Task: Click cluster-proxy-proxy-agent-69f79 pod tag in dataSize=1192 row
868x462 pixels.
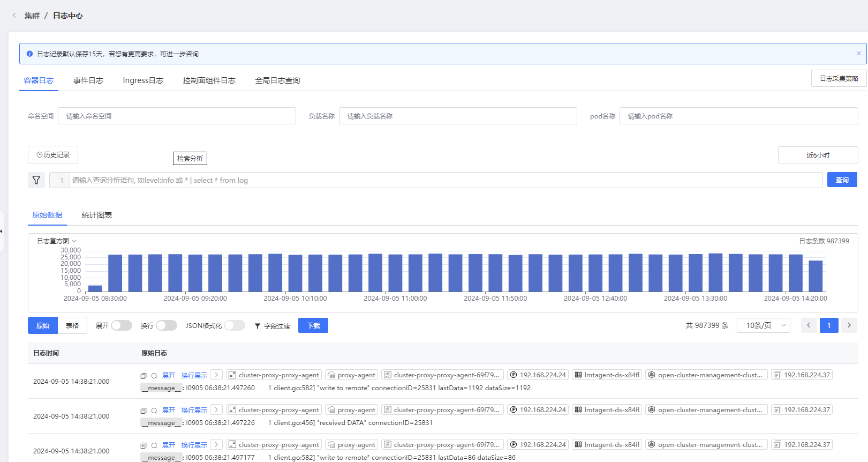Action: pyautogui.click(x=442, y=375)
